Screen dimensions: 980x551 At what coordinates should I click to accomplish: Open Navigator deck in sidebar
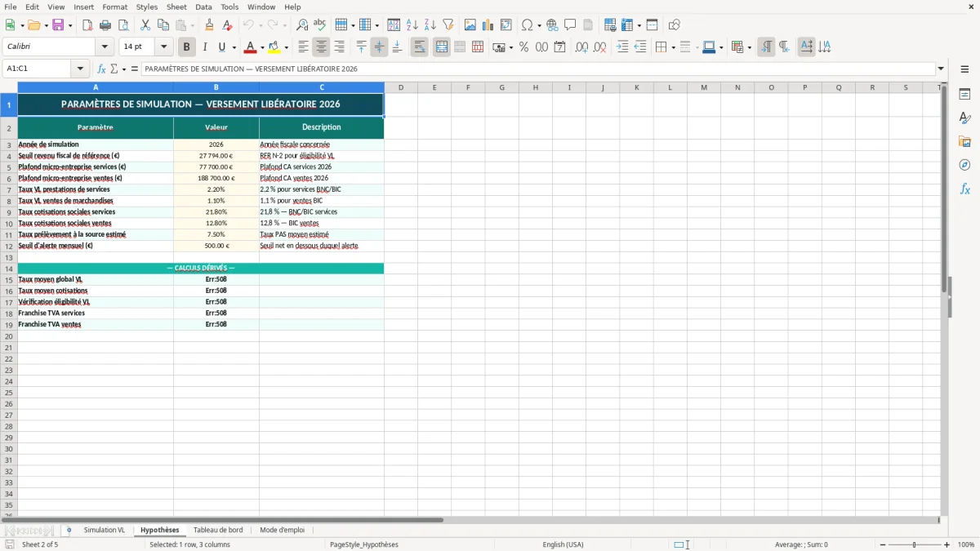[964, 165]
